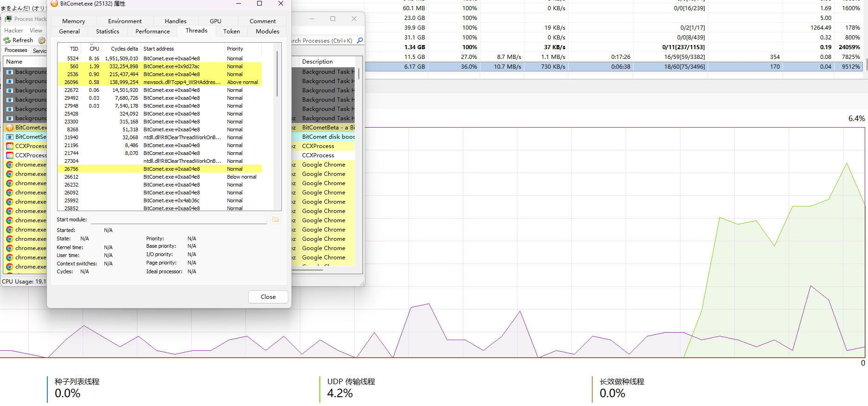Open the Comment tab
The width and height of the screenshot is (868, 406).
263,21
